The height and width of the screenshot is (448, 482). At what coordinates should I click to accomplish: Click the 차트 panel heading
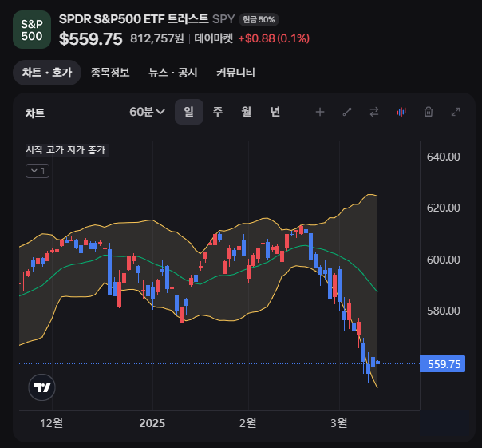tap(35, 113)
